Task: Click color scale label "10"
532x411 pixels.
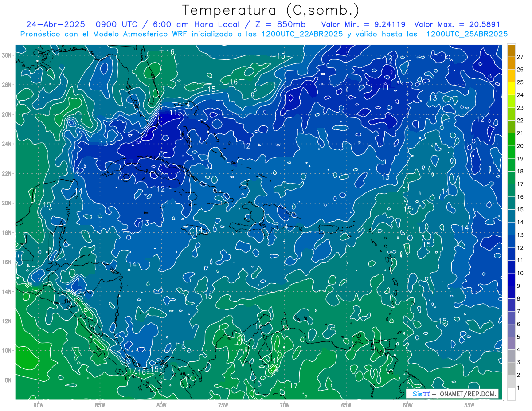Action: click(x=520, y=273)
